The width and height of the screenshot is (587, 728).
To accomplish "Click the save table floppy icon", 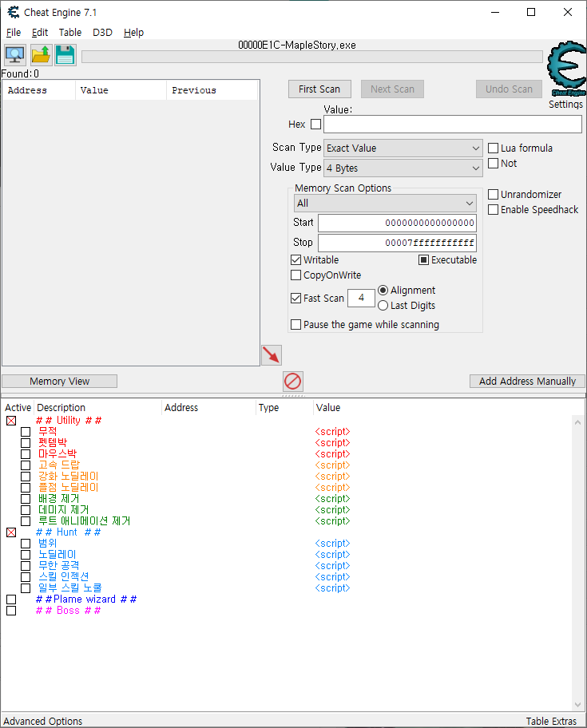I will pyautogui.click(x=65, y=55).
